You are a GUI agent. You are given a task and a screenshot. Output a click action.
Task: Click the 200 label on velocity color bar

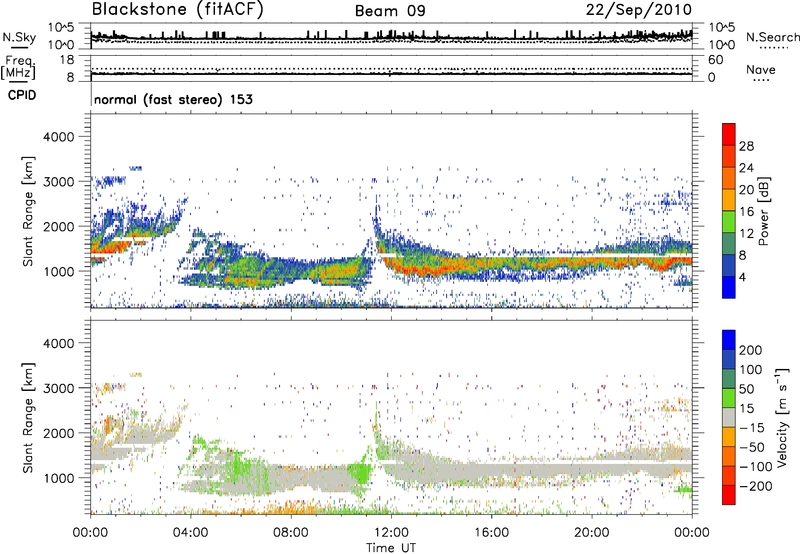pyautogui.click(x=751, y=350)
